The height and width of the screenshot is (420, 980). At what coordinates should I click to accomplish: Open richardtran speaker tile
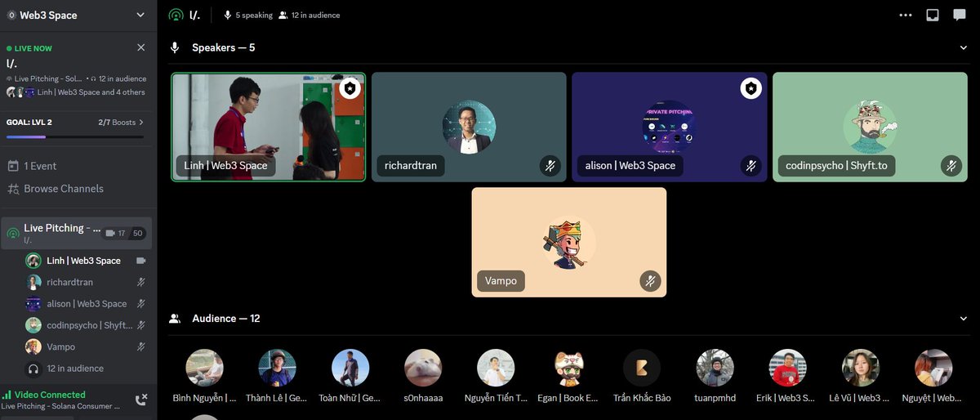pos(469,127)
